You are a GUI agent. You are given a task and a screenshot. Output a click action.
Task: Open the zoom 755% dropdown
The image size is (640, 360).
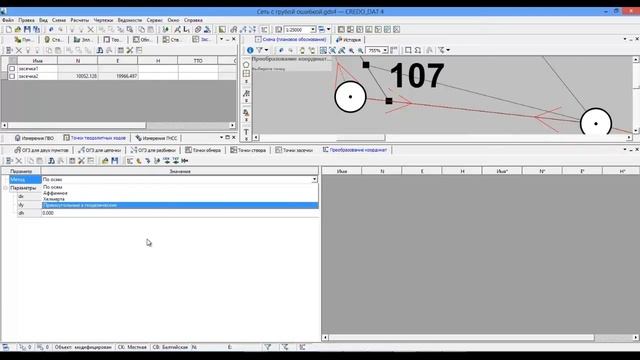(385, 50)
